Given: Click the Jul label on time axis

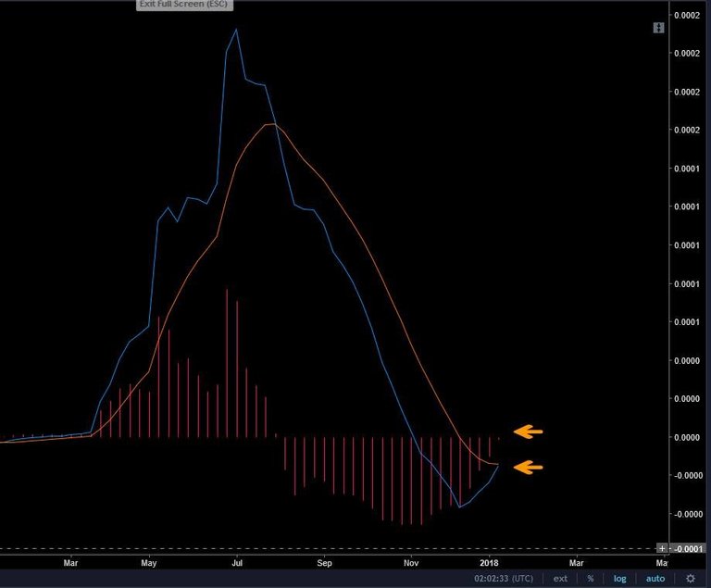Looking at the screenshot, I should click(x=237, y=562).
